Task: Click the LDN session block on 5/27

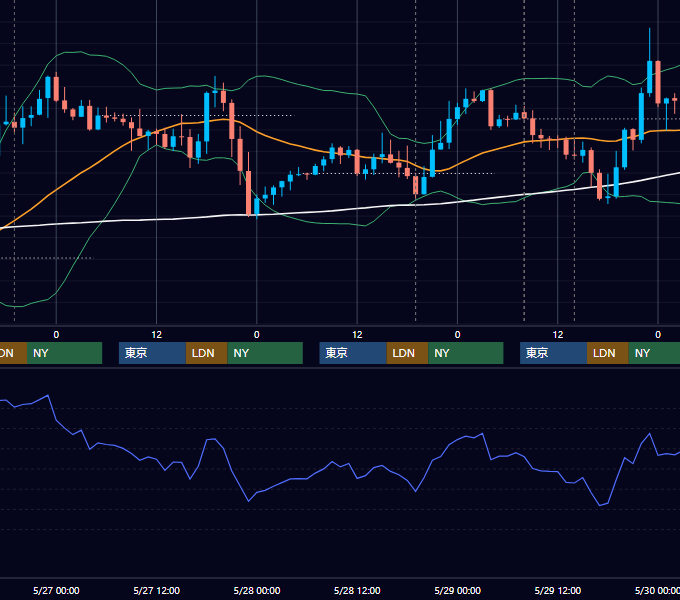Action: point(206,353)
